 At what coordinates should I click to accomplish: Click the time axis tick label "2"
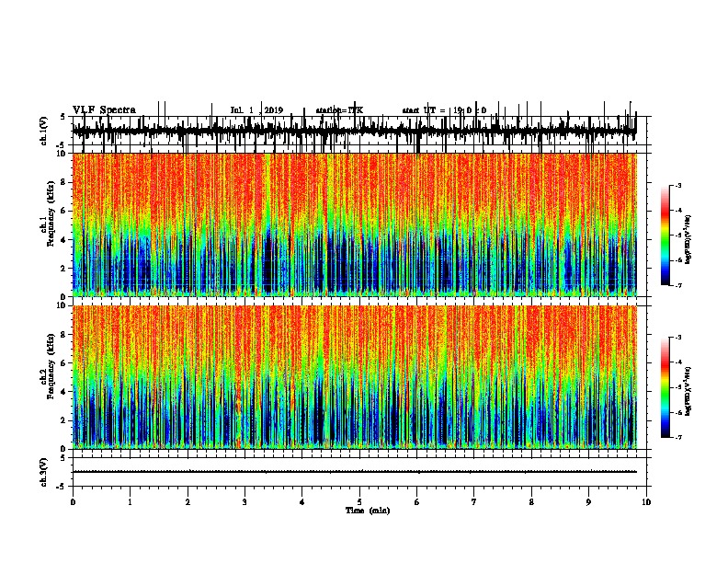[x=188, y=502]
